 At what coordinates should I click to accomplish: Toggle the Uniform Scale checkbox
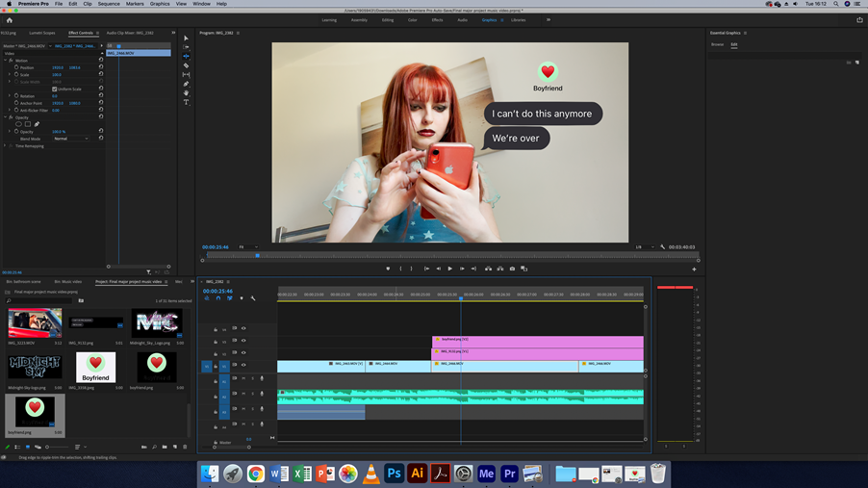55,89
